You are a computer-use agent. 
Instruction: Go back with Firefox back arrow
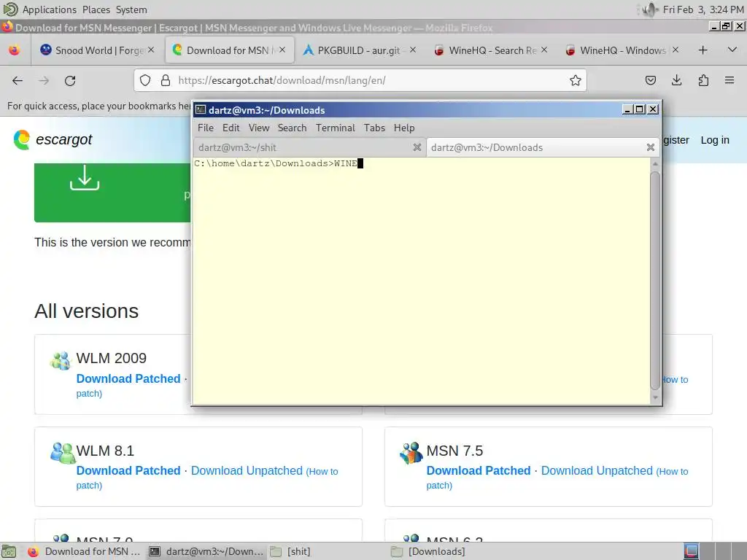18,80
